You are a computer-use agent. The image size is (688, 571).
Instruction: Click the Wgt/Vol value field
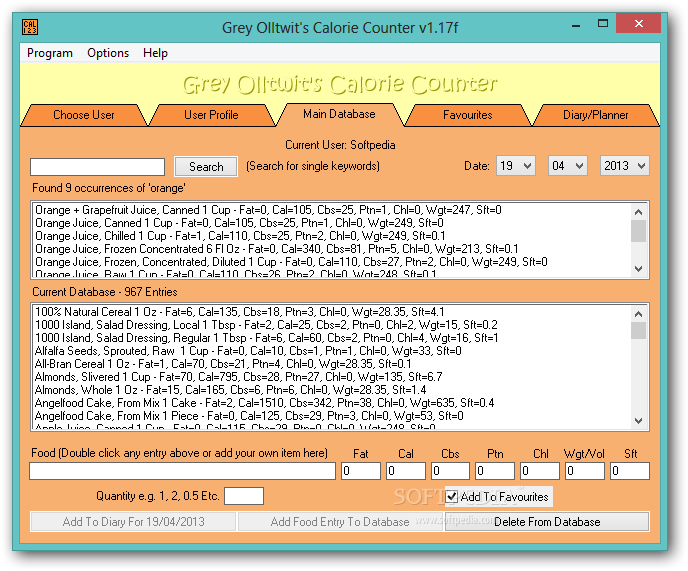click(585, 471)
